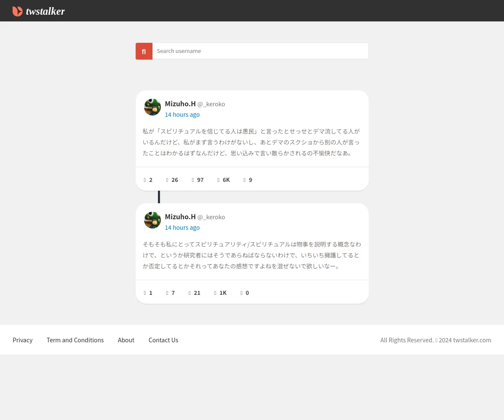The image size is (504, 420).
Task: Open first tweet's 14 hours ago timestamp
Action: [182, 115]
